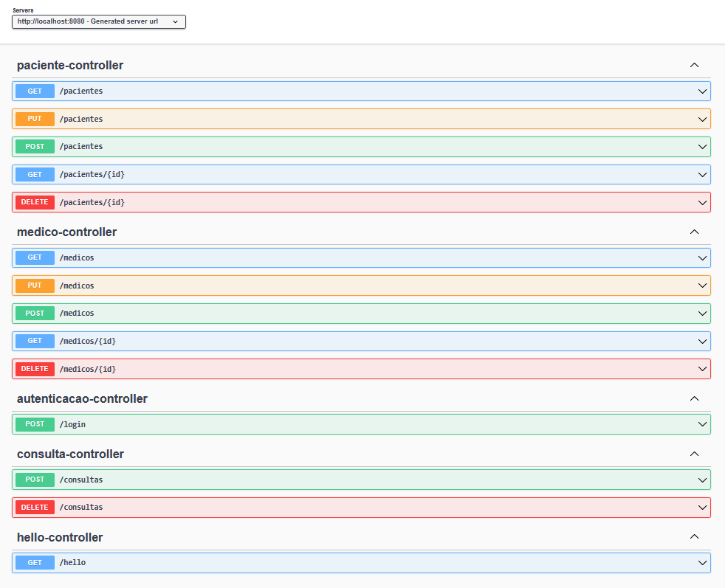Click the DELETE badge for /pacientes/{id}
Viewport: 725px width, 588px height.
pyautogui.click(x=35, y=202)
